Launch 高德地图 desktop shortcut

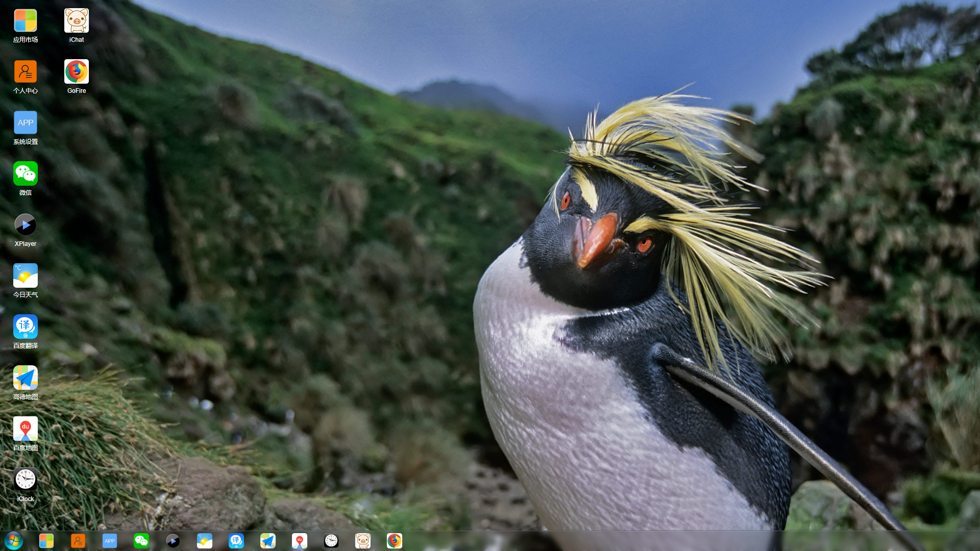pyautogui.click(x=26, y=378)
